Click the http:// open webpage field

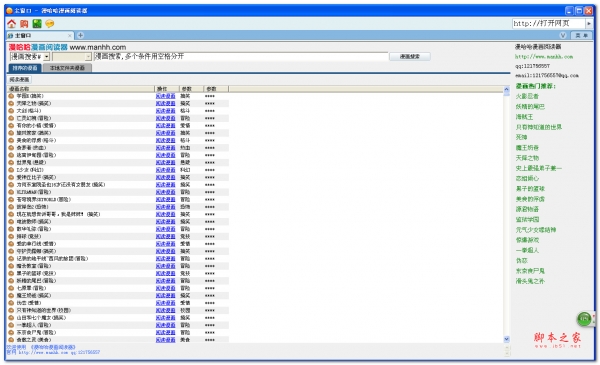549,24
